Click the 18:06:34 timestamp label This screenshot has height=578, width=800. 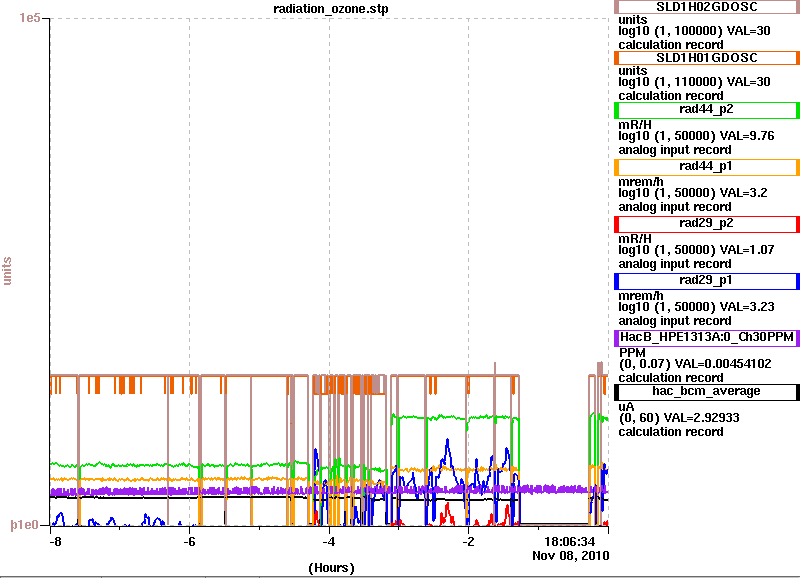tap(569, 542)
